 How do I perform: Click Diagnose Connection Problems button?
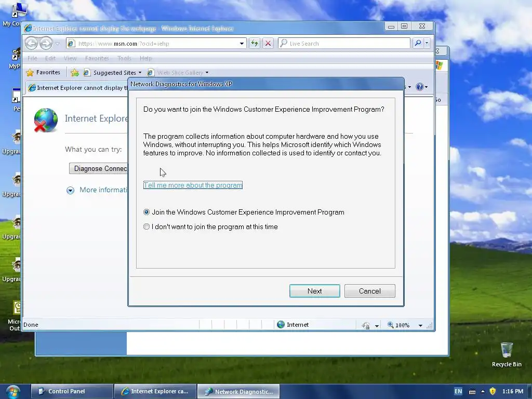point(99,168)
